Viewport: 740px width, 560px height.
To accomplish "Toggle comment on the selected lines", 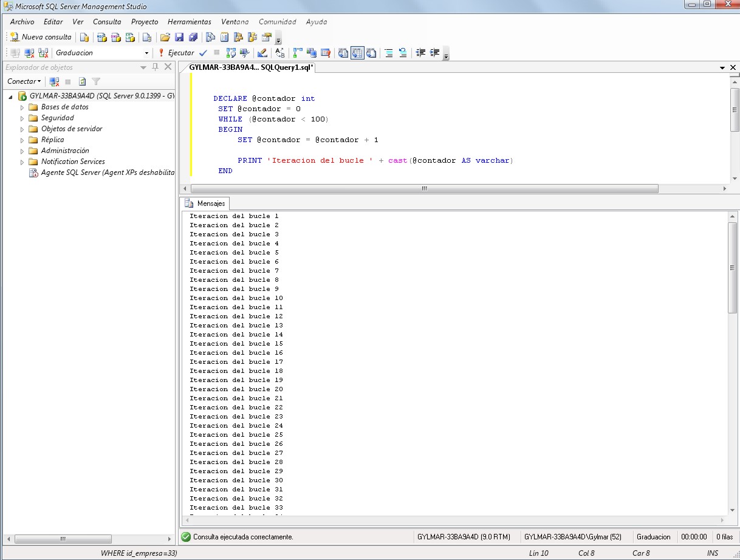I will tap(389, 53).
